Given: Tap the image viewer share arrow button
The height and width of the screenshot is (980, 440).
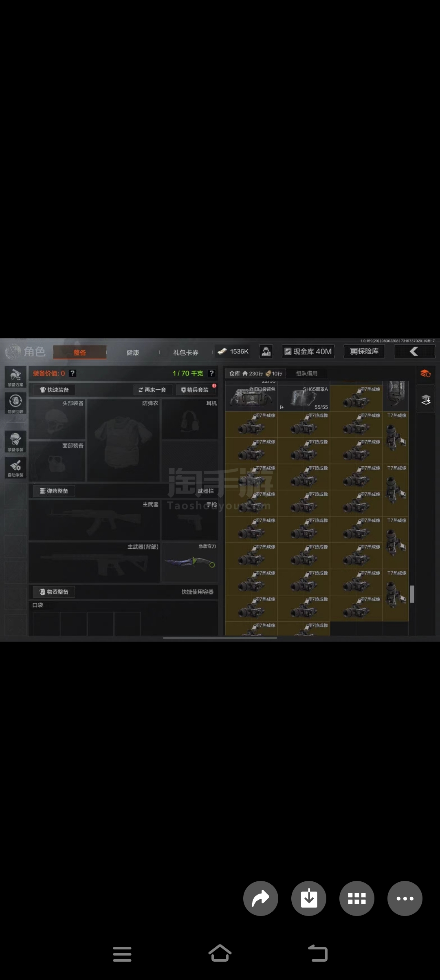Looking at the screenshot, I should [x=261, y=898].
